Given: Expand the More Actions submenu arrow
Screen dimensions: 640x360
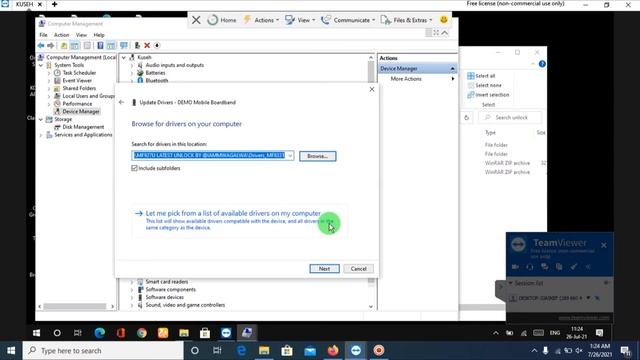Looking at the screenshot, I should 453,79.
